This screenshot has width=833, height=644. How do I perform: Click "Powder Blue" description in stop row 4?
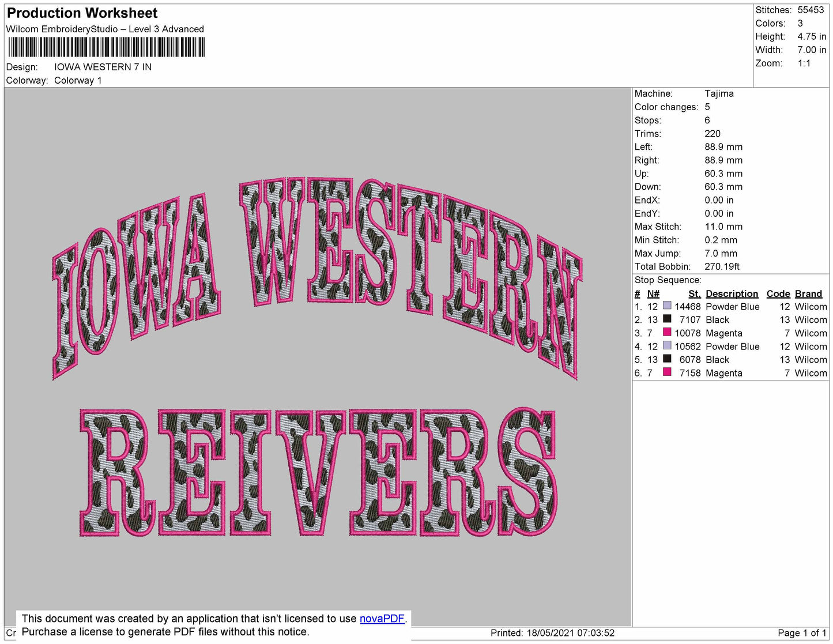pos(733,347)
